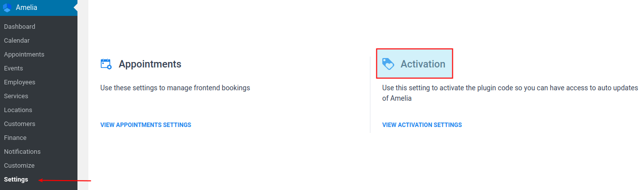
Task: Select Events in the sidebar menu
Action: [x=13, y=68]
